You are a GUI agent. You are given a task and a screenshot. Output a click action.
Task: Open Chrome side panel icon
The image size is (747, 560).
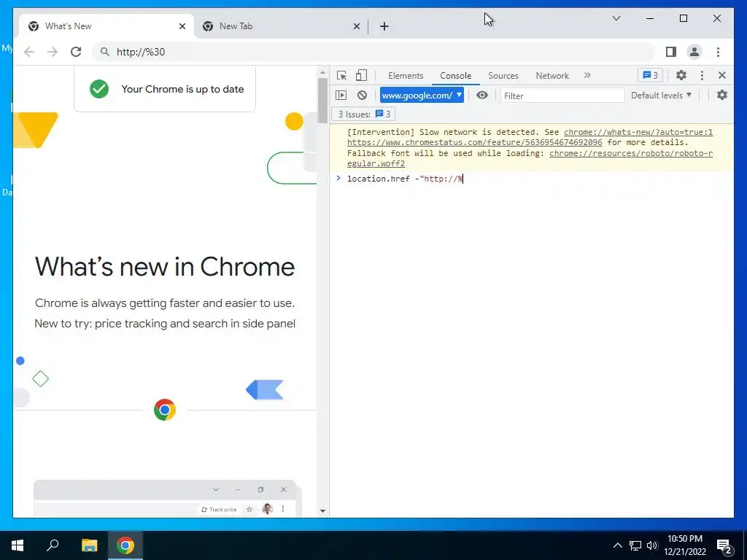671,52
